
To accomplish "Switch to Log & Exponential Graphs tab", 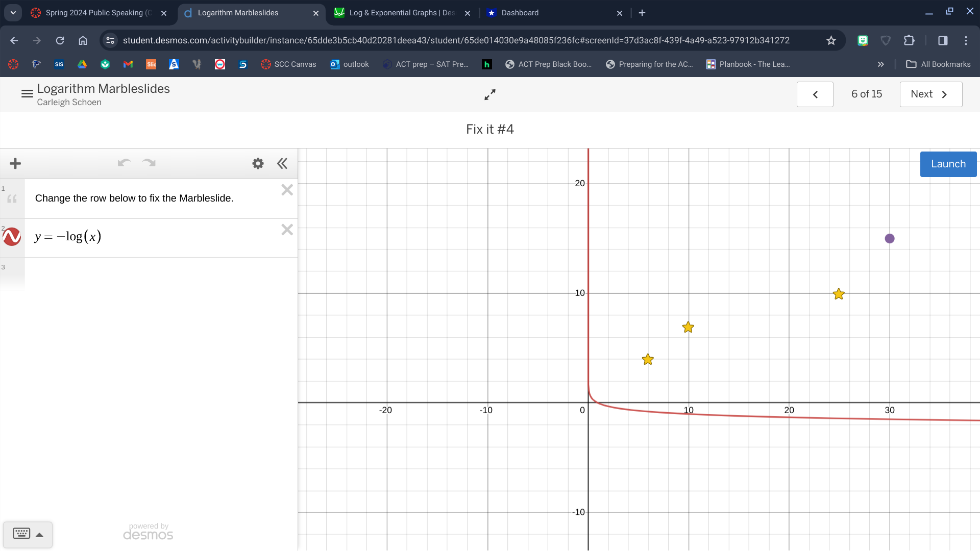I will pos(401,13).
